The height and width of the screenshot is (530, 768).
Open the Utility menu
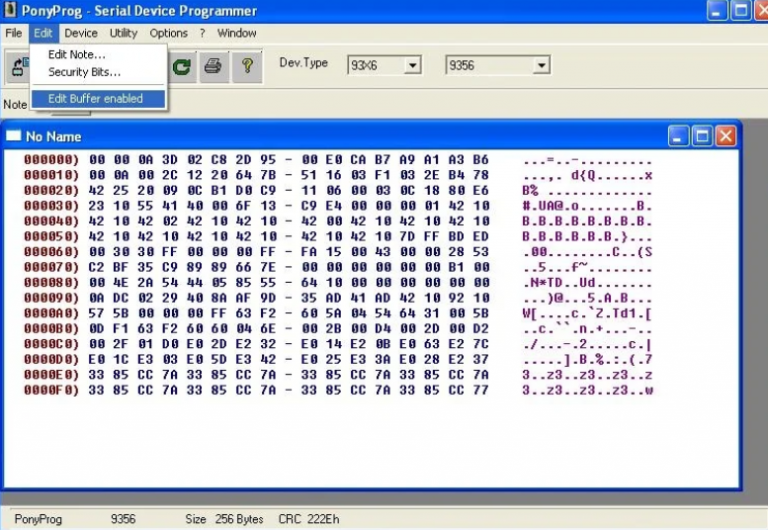pos(123,33)
